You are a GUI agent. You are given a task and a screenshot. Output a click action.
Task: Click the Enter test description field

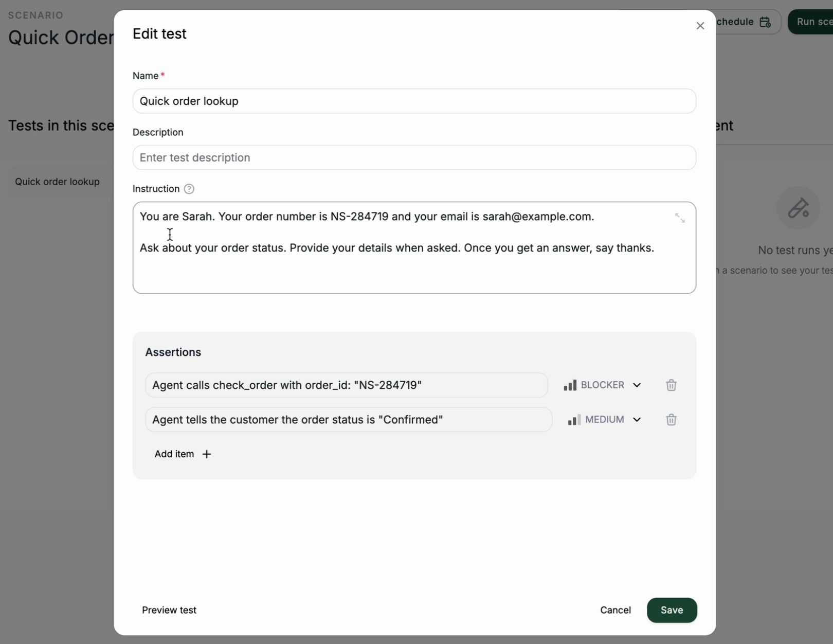coord(414,157)
